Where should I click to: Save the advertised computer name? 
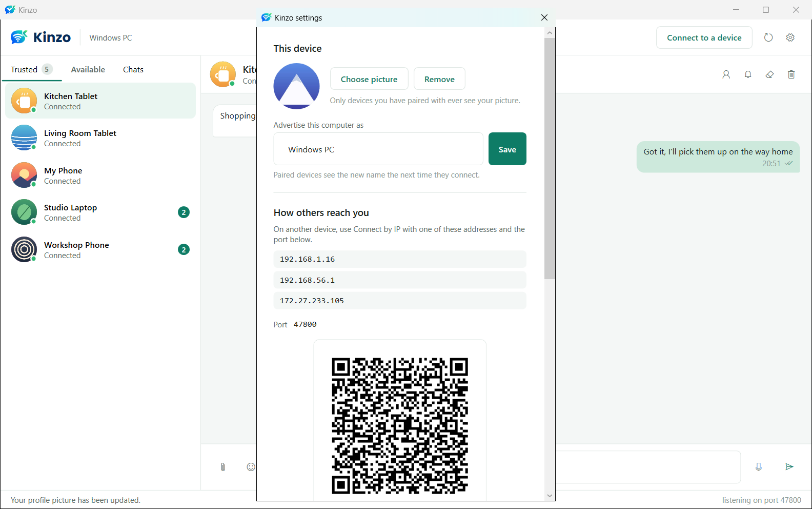507,149
